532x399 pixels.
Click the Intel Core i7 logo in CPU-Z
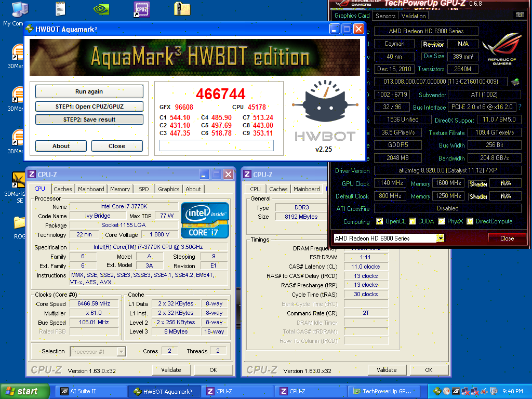205,220
